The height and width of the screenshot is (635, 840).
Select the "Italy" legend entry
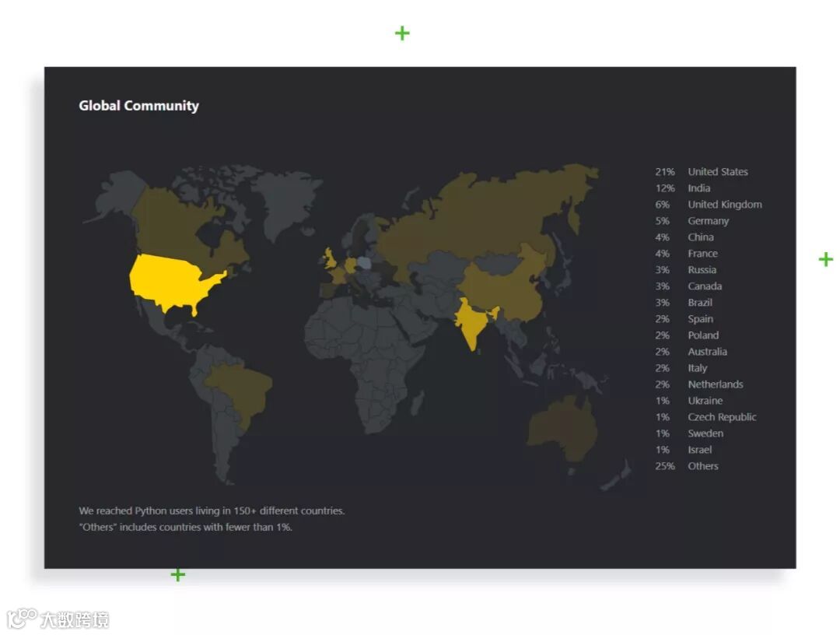[697, 368]
